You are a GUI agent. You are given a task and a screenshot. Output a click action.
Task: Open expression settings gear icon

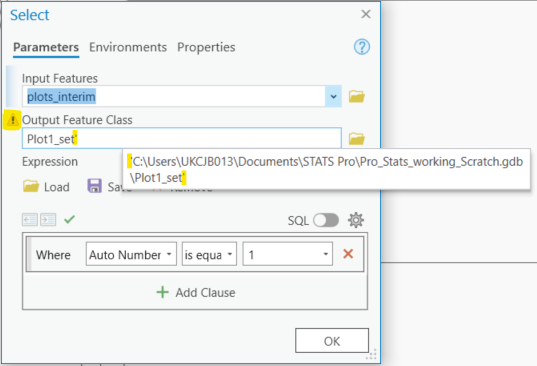pyautogui.click(x=356, y=220)
